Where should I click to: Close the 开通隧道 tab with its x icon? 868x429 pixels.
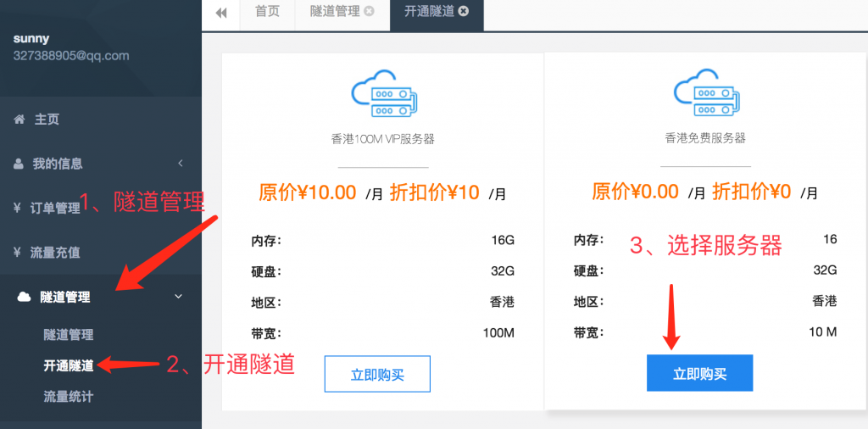464,11
